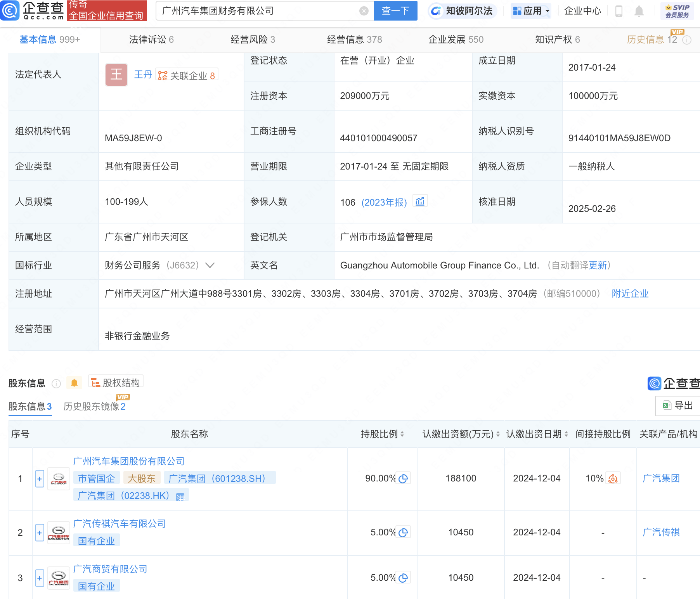Open legal representative 王丹 link
700x599 pixels.
[x=143, y=74]
